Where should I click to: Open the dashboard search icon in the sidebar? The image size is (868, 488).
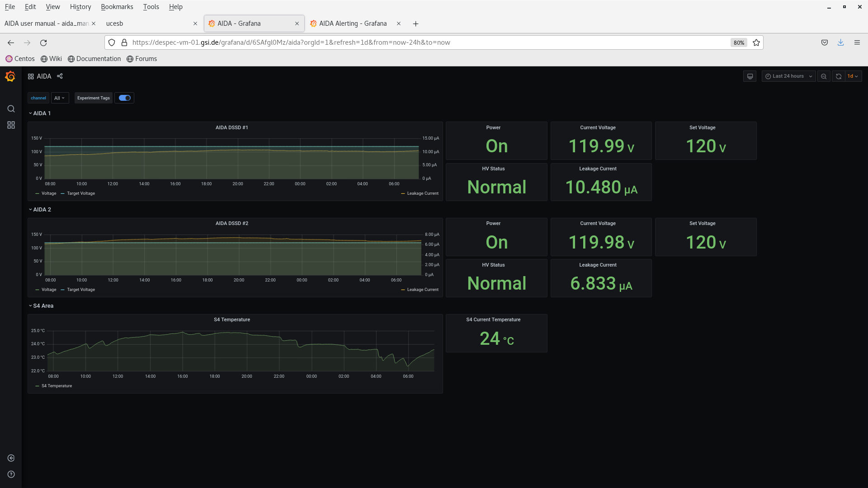pyautogui.click(x=11, y=109)
